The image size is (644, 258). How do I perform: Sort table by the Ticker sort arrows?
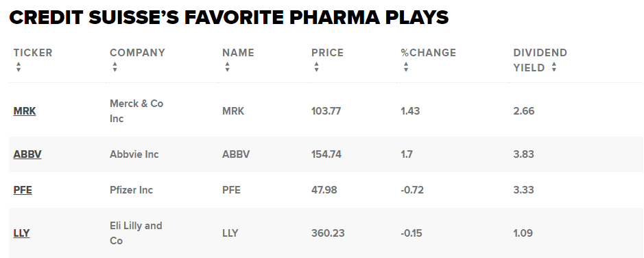tap(19, 67)
